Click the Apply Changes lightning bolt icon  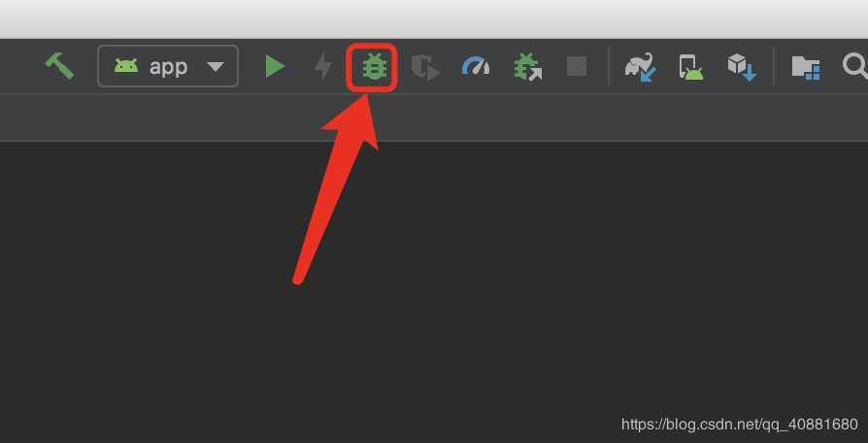click(x=323, y=66)
